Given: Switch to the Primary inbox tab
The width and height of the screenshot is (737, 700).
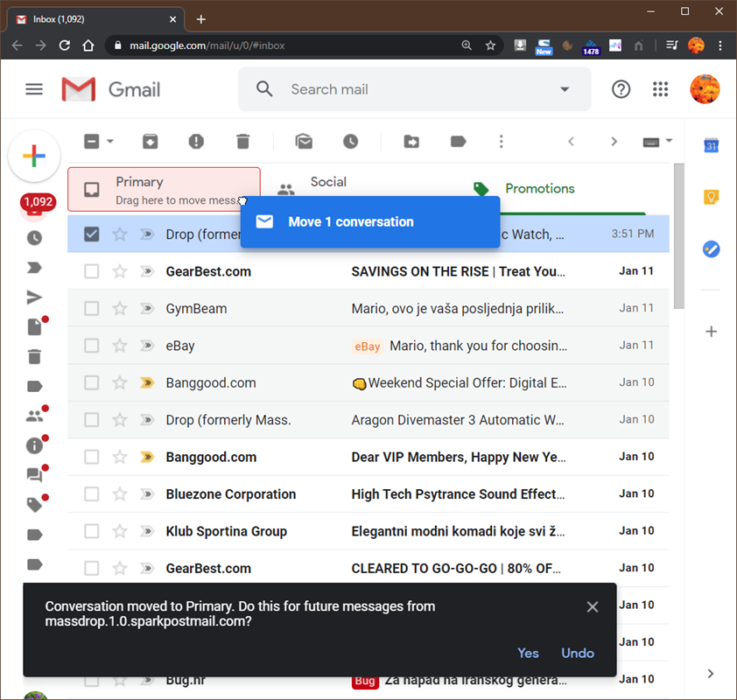Looking at the screenshot, I should coord(164,189).
